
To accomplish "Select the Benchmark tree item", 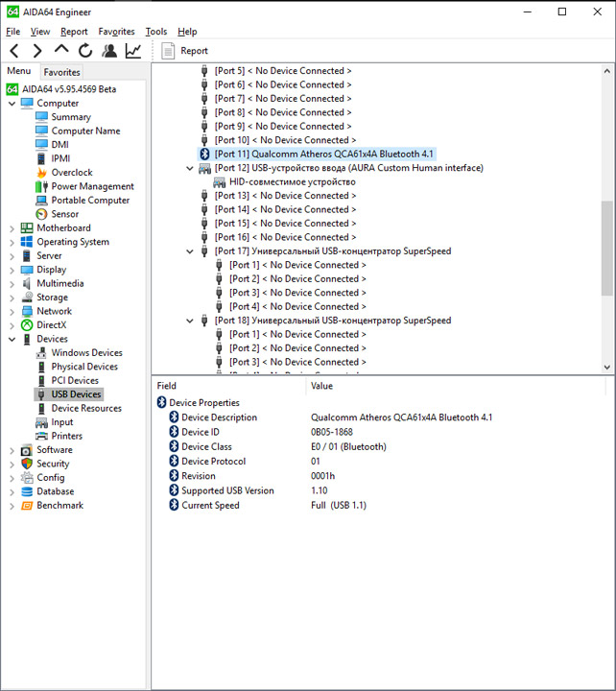I will pos(59,506).
